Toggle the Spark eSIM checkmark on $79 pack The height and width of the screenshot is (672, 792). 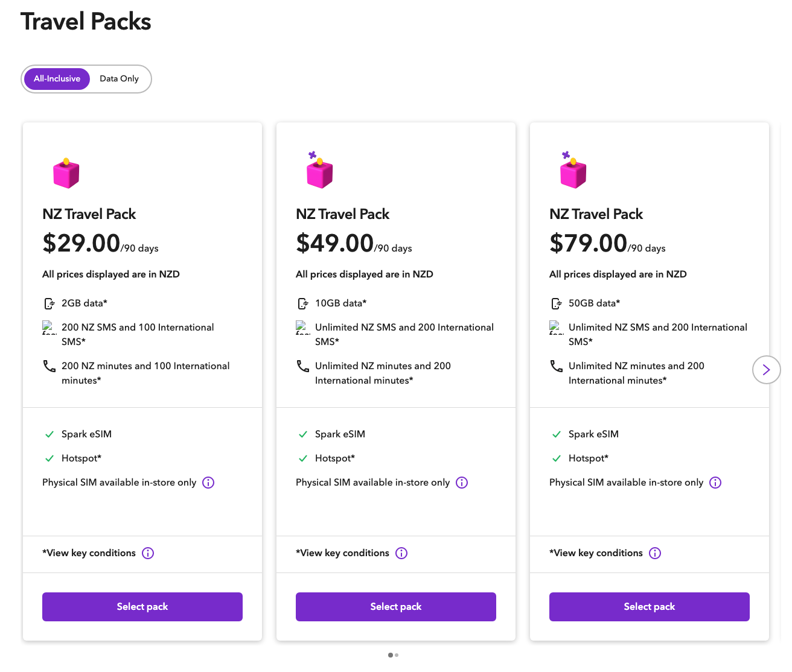coord(557,434)
